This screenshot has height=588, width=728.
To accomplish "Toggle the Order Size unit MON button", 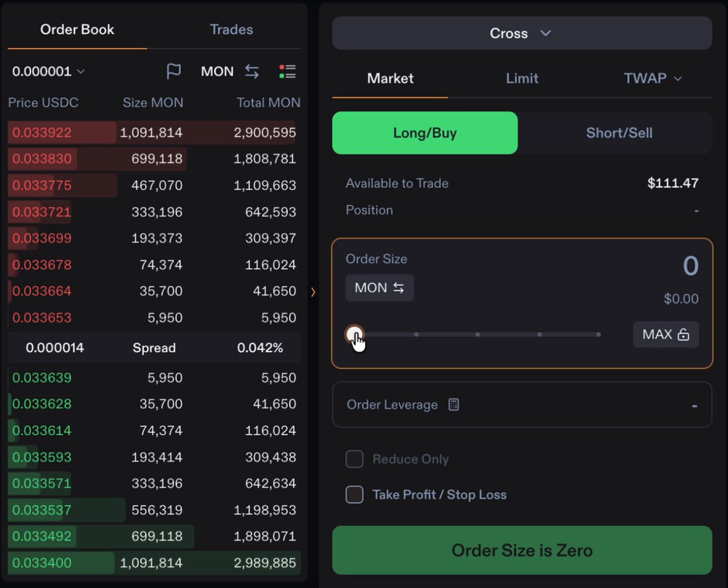I will [x=380, y=288].
